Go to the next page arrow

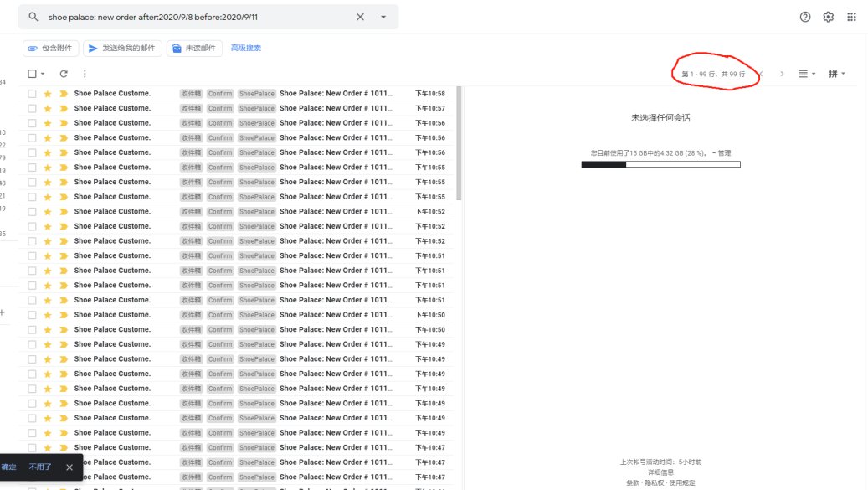pyautogui.click(x=782, y=74)
